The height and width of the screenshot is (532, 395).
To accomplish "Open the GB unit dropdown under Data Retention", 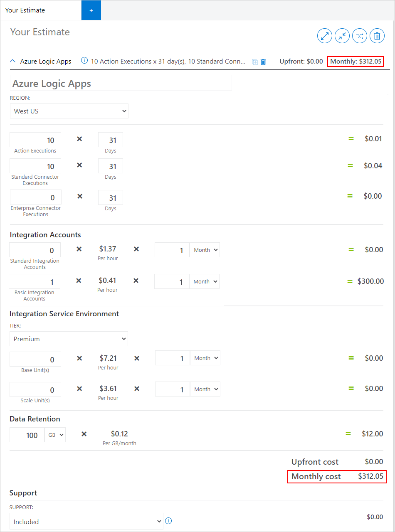I will coord(55,435).
